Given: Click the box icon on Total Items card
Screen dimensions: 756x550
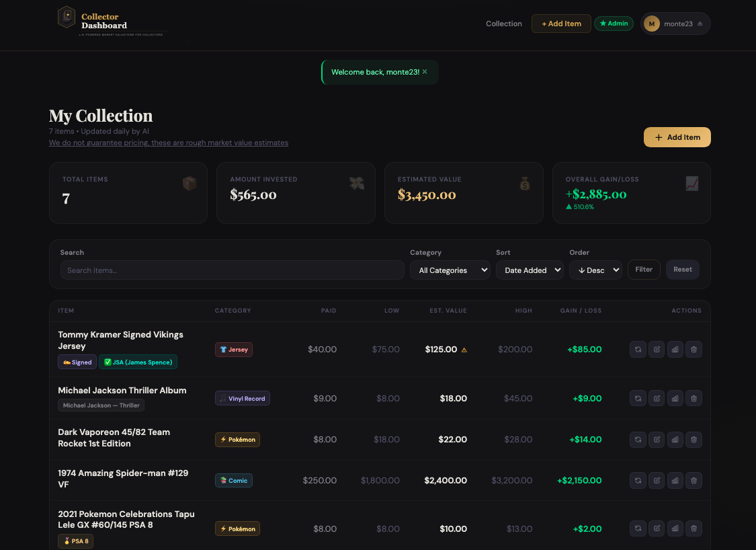Looking at the screenshot, I should click(190, 184).
